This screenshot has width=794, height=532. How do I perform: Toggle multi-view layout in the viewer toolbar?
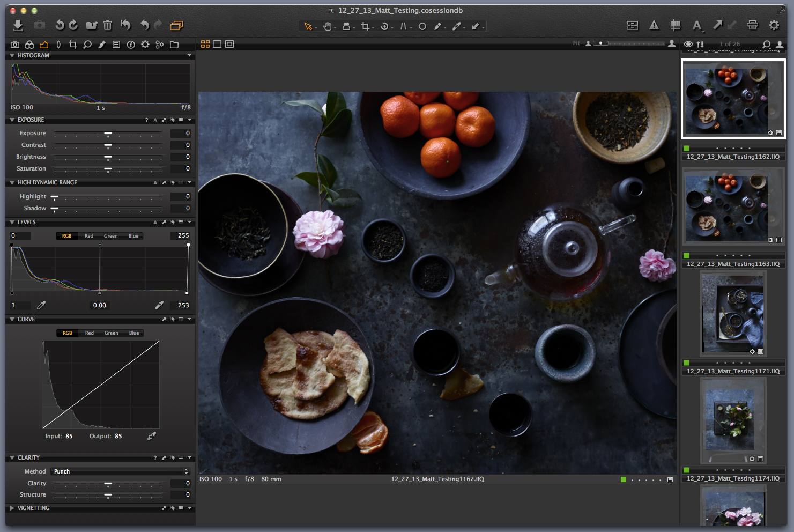click(x=205, y=44)
